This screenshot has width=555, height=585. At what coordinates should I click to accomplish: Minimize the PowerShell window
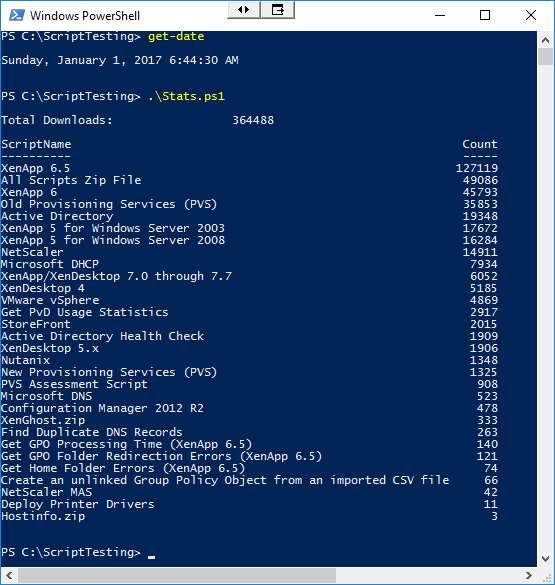[440, 15]
